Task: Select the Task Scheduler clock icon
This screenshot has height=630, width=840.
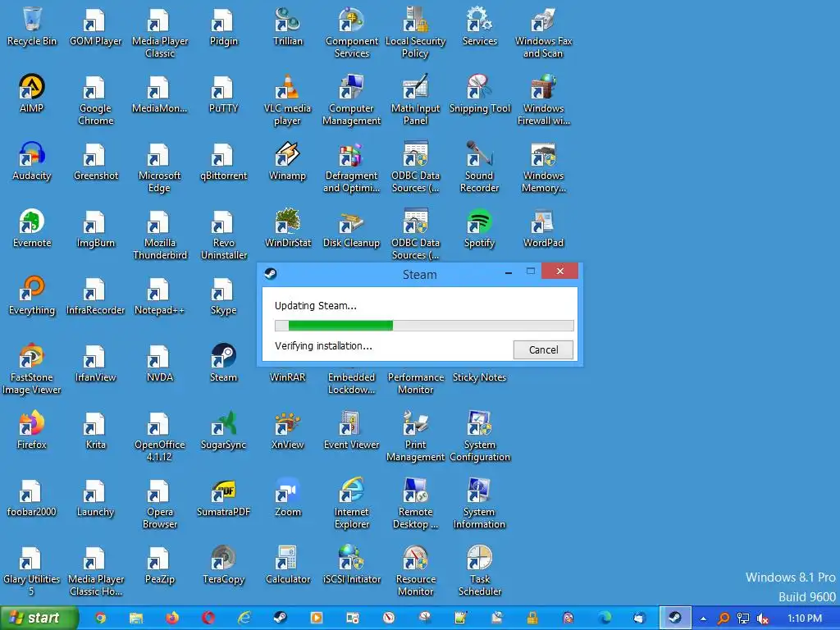Action: pyautogui.click(x=479, y=571)
